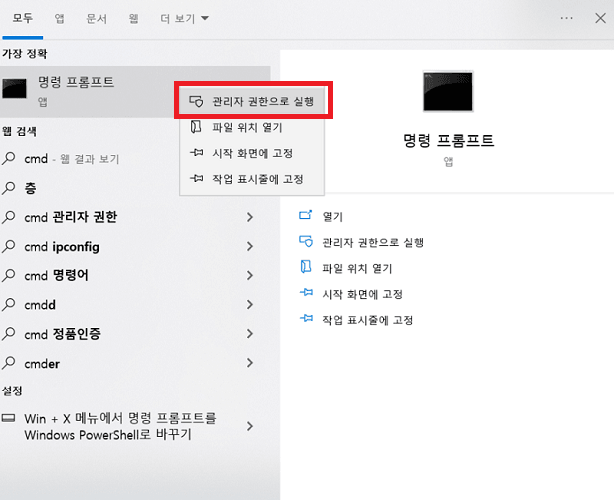Click blue shield icon in preview pane
This screenshot has height=500, width=614.
[306, 241]
